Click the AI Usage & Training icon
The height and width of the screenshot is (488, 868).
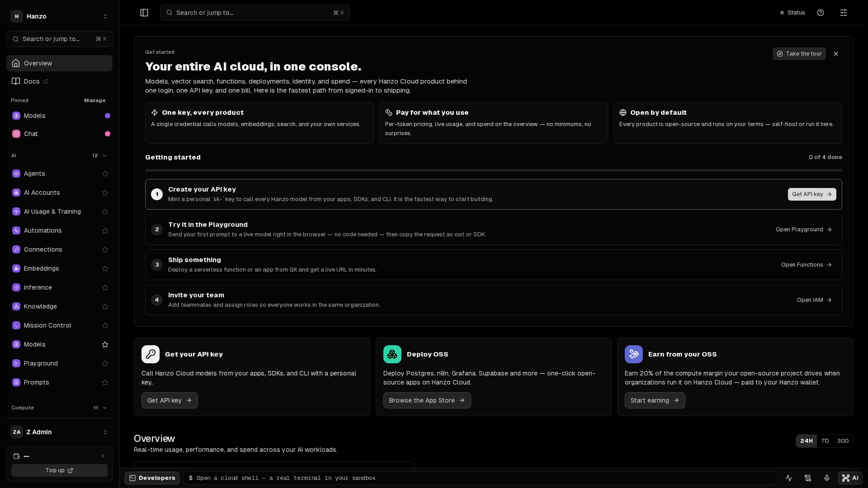[16, 211]
